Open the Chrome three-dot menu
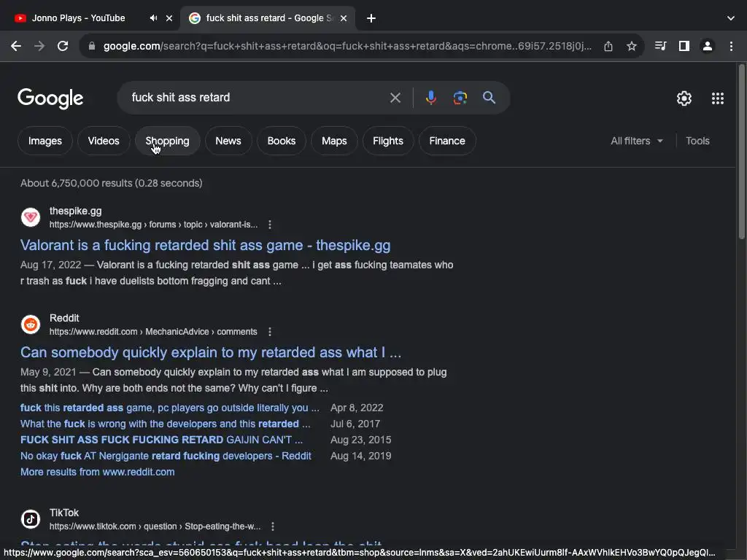The height and width of the screenshot is (560, 747). tap(731, 46)
